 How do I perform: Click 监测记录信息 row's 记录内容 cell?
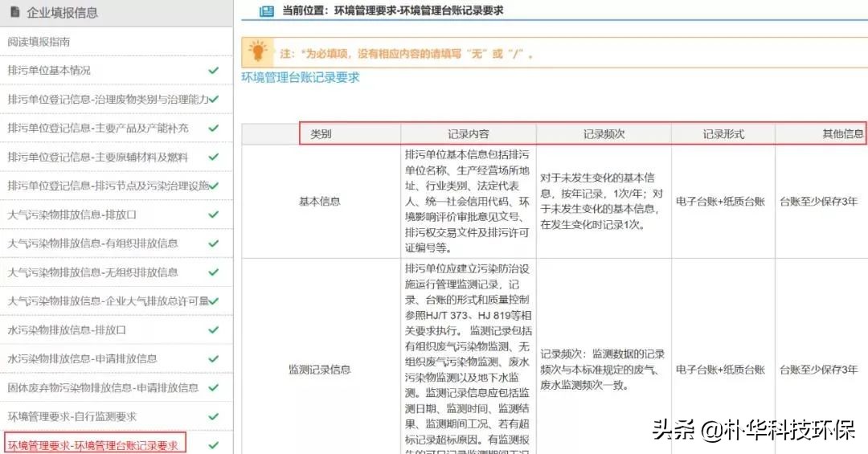point(468,358)
